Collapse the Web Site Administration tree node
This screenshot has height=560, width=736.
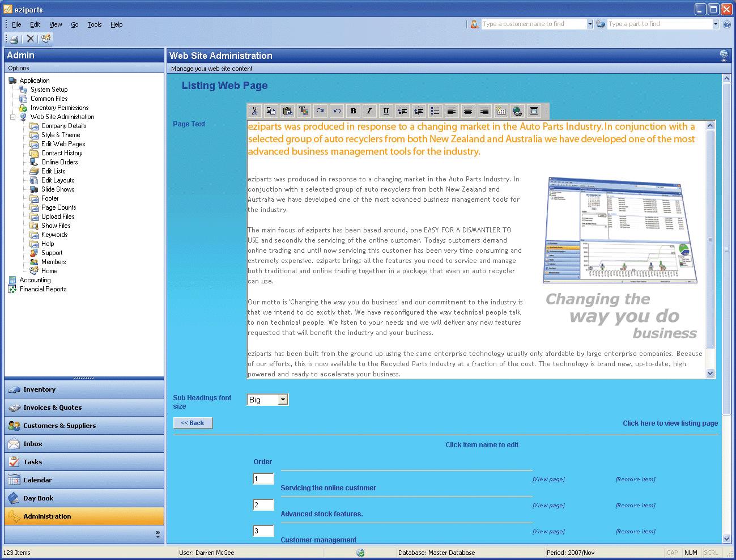(12, 117)
